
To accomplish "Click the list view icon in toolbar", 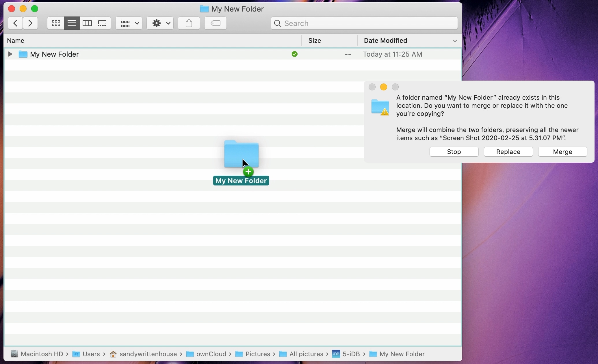I will [x=71, y=23].
